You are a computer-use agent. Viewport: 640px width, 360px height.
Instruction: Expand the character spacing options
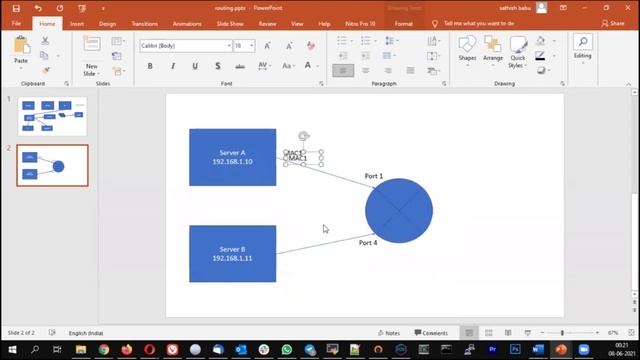tap(264, 66)
